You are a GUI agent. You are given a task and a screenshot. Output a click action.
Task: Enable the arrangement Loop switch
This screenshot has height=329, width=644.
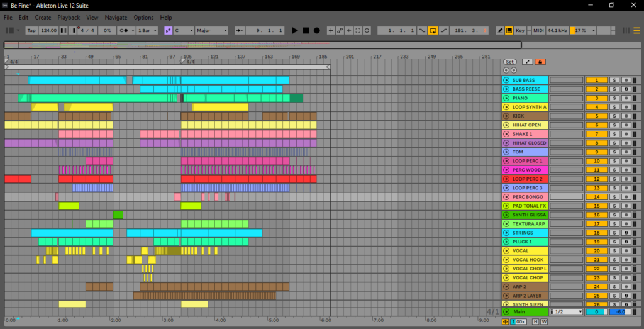click(x=433, y=30)
